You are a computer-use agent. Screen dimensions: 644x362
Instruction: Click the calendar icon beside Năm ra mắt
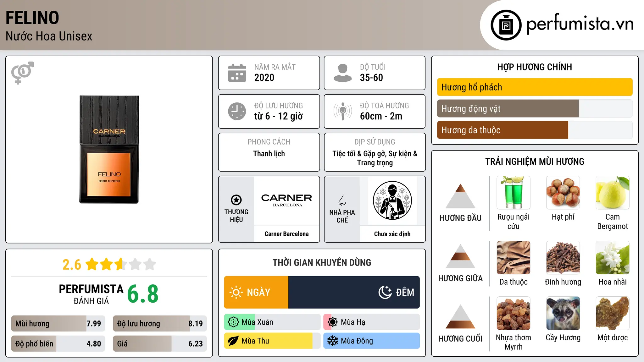pyautogui.click(x=237, y=73)
